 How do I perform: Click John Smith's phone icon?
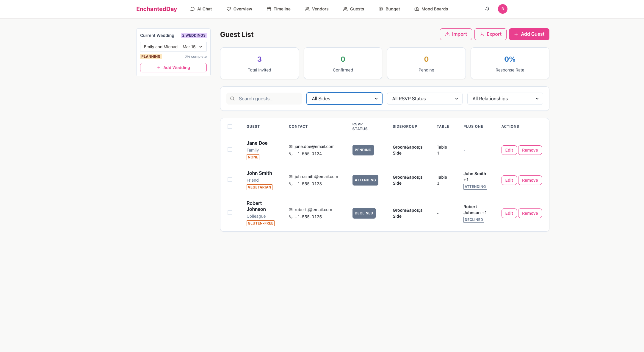coord(291,184)
